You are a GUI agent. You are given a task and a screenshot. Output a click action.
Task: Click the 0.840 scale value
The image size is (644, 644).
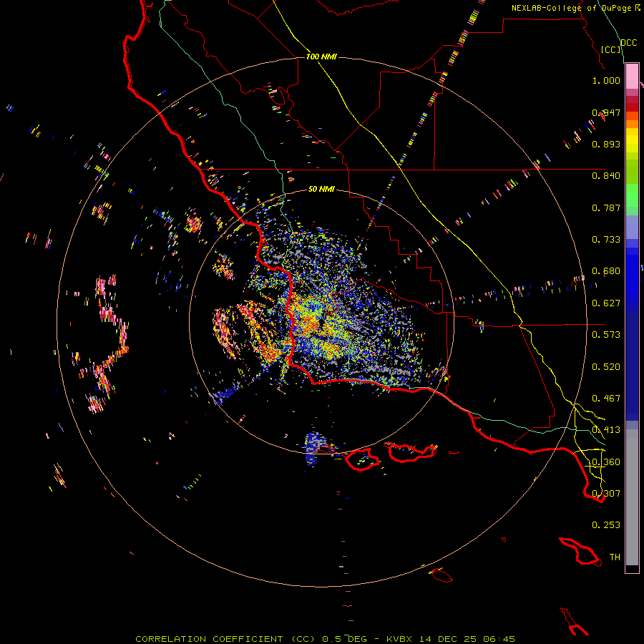tap(606, 176)
